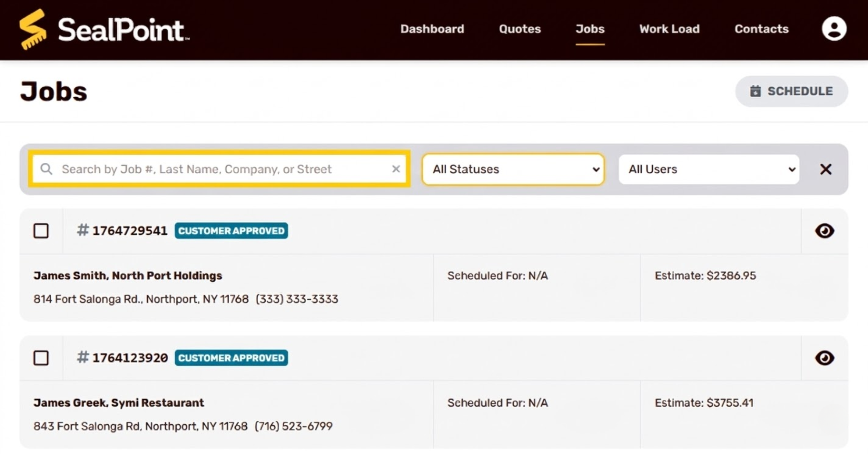Open the All Statuses dropdown
The height and width of the screenshot is (454, 868).
(513, 169)
